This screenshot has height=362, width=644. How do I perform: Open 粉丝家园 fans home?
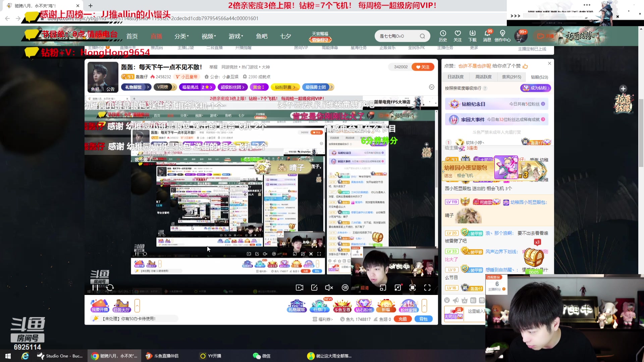[x=409, y=306]
